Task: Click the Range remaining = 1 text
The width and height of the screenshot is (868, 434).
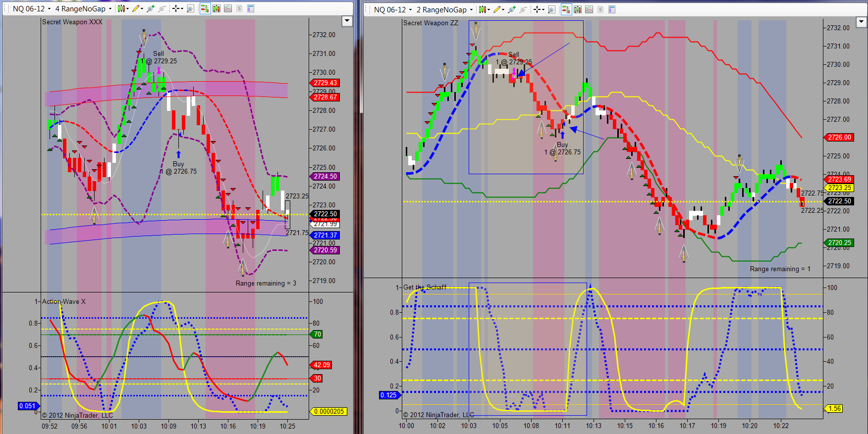Action: tap(780, 269)
